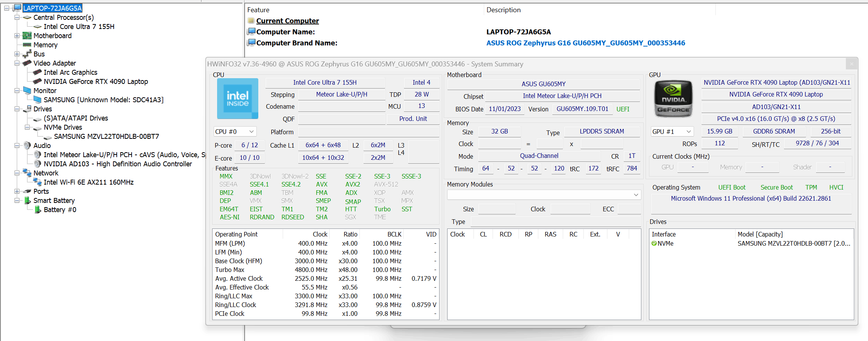The height and width of the screenshot is (341, 868).
Task: Click the NVIDIA GeForce GPU logo
Action: pyautogui.click(x=673, y=99)
